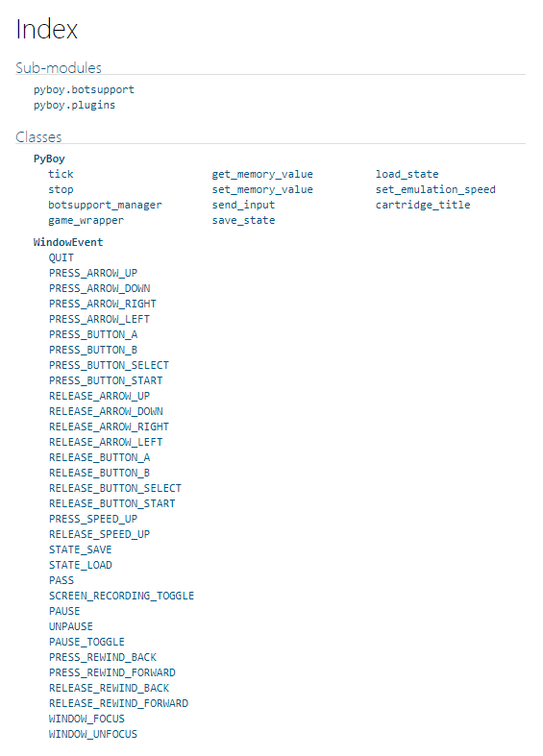This screenshot has height=756, width=543.
Task: Jump to SCREEN_RECORDING_TOGGLE entry
Action: click(121, 596)
